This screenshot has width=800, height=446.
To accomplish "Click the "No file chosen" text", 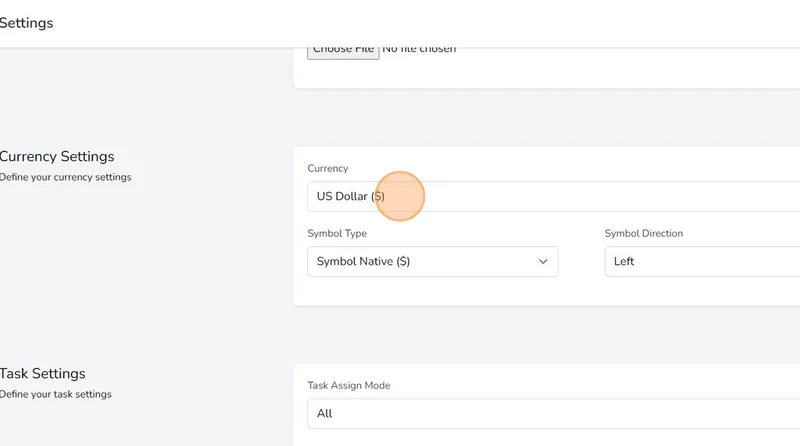I will (419, 49).
